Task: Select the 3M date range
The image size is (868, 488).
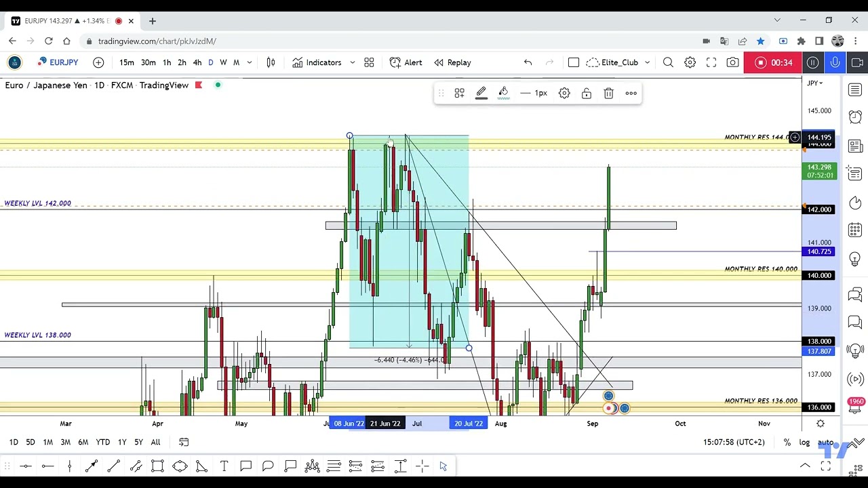Action: click(x=65, y=442)
